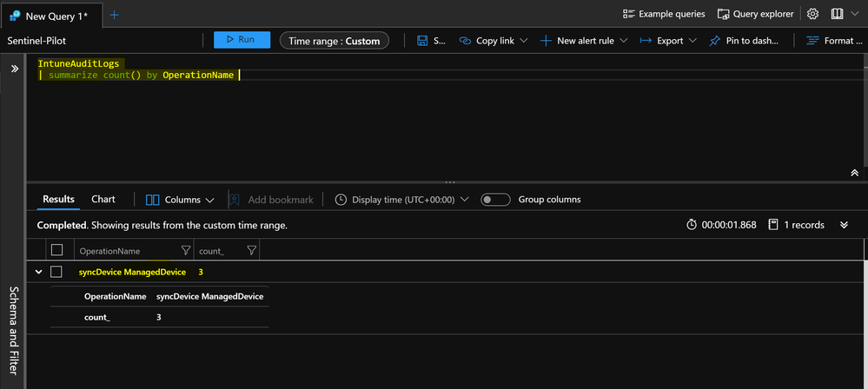This screenshot has height=389, width=868.
Task: Click the splitter handle between editor and results
Action: (x=450, y=181)
